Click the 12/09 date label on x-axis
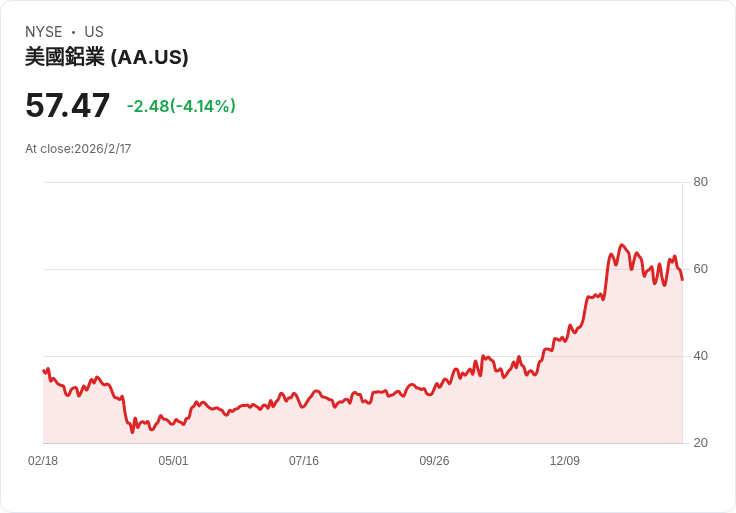Image resolution: width=736 pixels, height=513 pixels. 565,461
